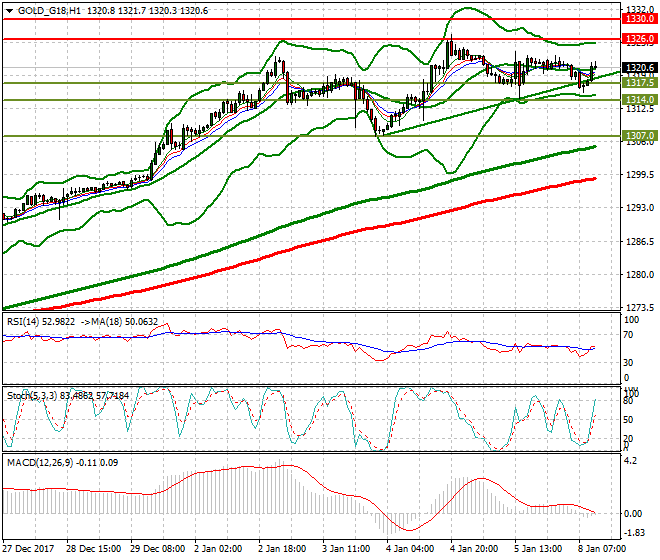Click the 28 Dec 15:00 time label
The image size is (660, 560).
click(x=93, y=549)
